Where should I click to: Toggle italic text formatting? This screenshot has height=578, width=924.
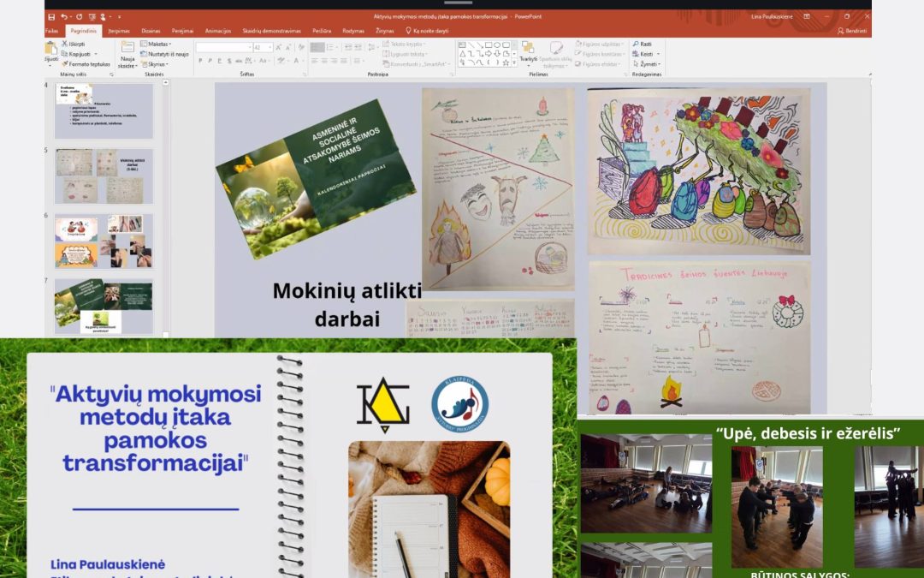[210, 60]
